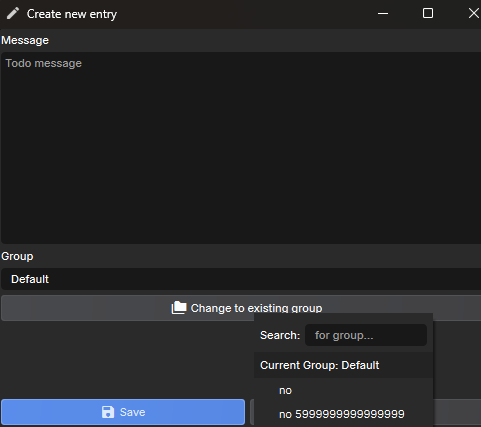
Task: Click into the Todo message text area
Action: pyautogui.click(x=241, y=148)
